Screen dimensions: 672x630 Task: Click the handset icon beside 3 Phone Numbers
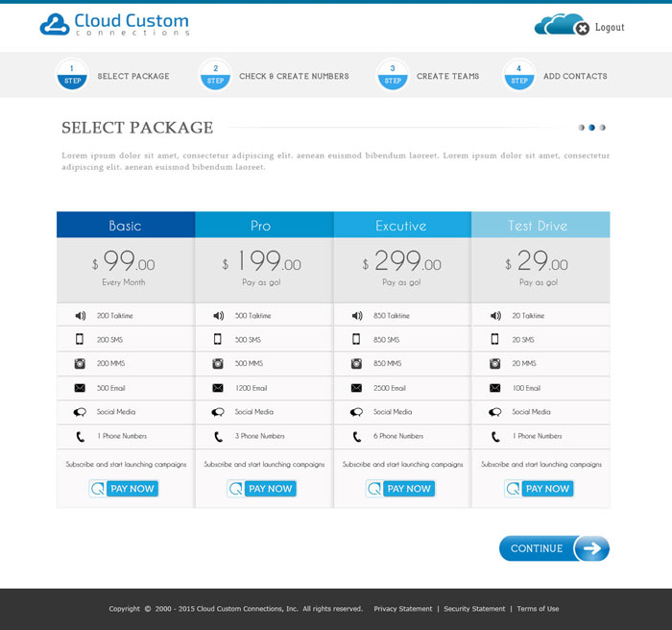point(219,437)
